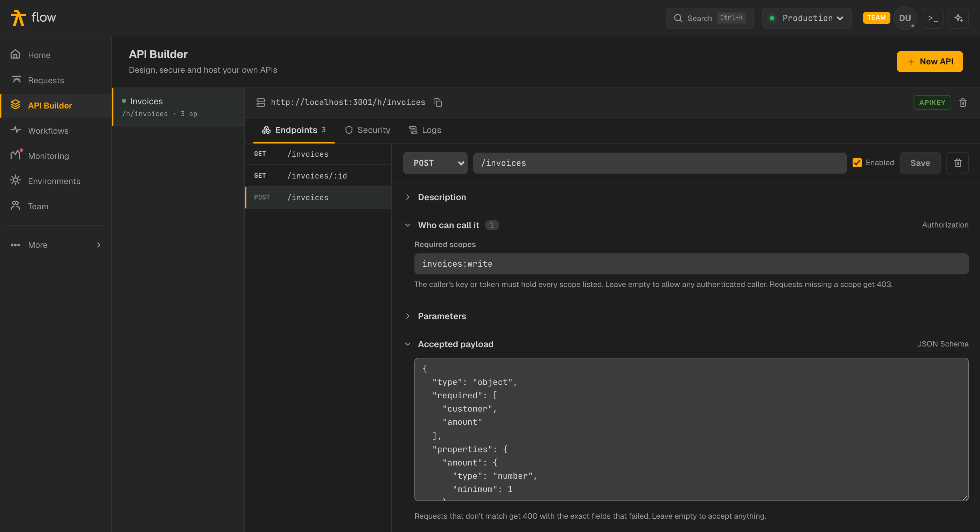This screenshot has width=980, height=532.
Task: Switch to the Security tab
Action: coord(367,130)
